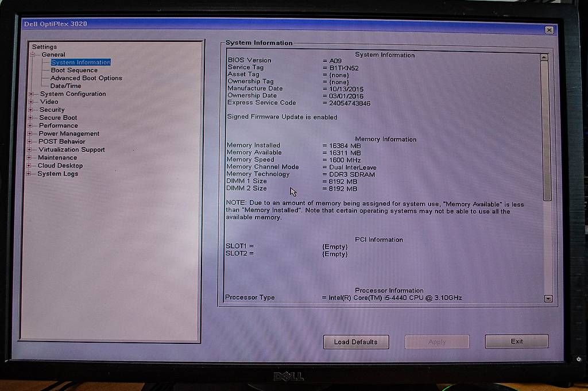The image size is (588, 391).
Task: Click the Dual Interleave value
Action: (353, 168)
